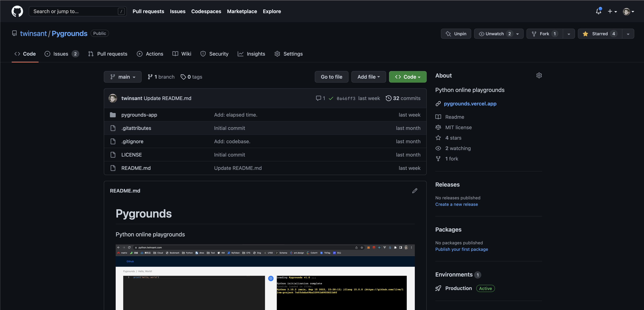Open the LICENSE file
The width and height of the screenshot is (644, 310).
click(x=132, y=155)
